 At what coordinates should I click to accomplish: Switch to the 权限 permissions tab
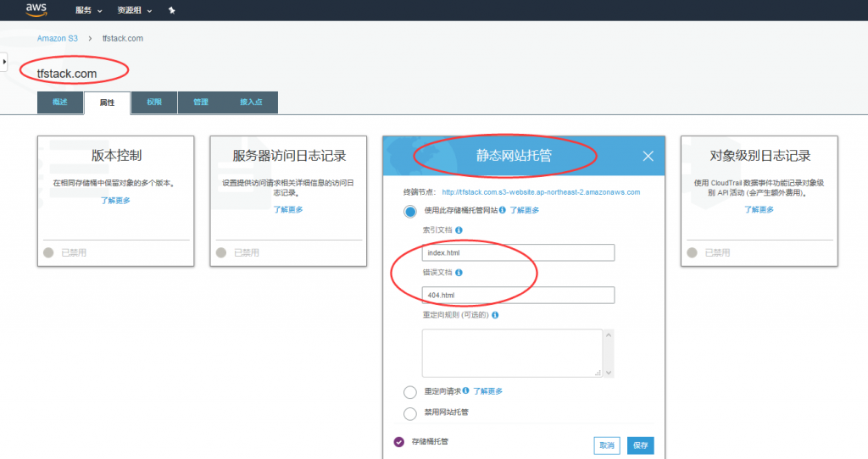154,102
